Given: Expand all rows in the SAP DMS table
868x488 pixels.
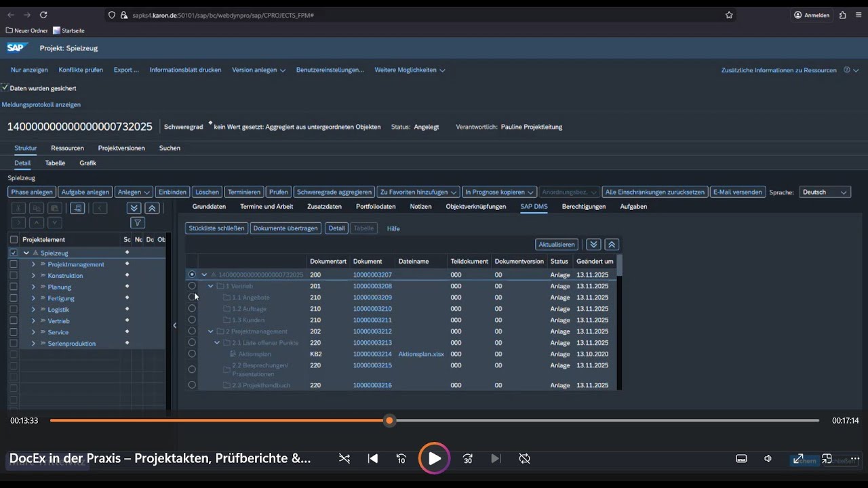Looking at the screenshot, I should pyautogui.click(x=593, y=245).
